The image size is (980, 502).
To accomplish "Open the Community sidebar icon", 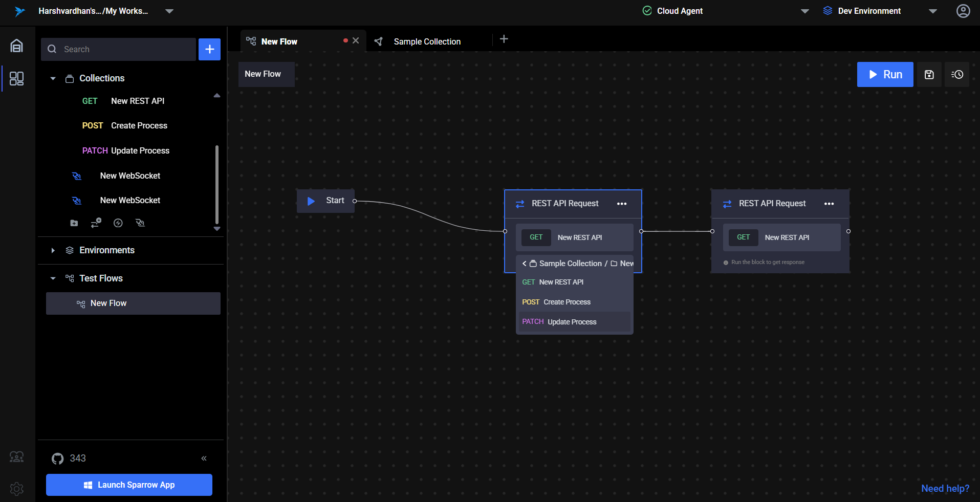I will point(16,456).
